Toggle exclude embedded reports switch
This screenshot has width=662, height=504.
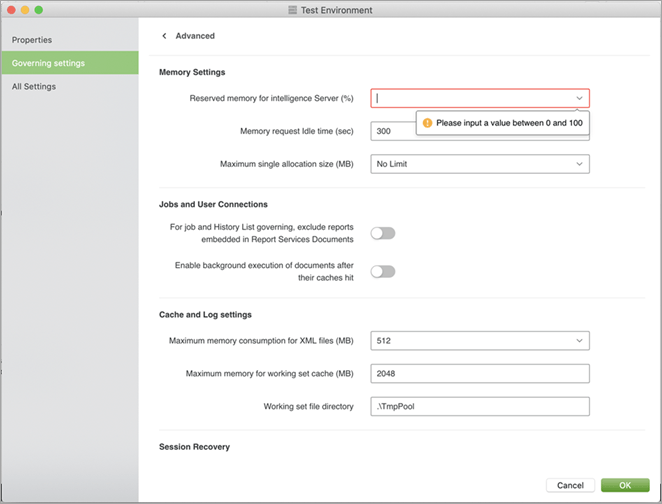click(383, 233)
